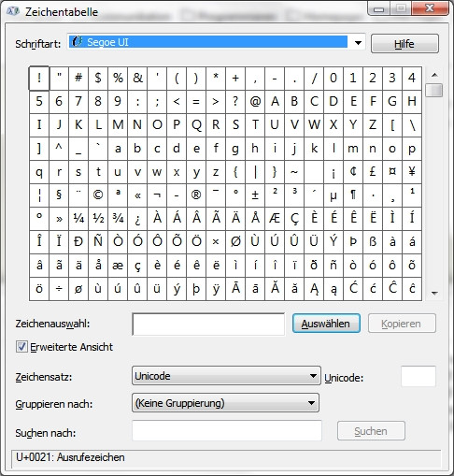Select the division sign ÷ character
Viewport: 454px width, 476px height.
tap(59, 289)
